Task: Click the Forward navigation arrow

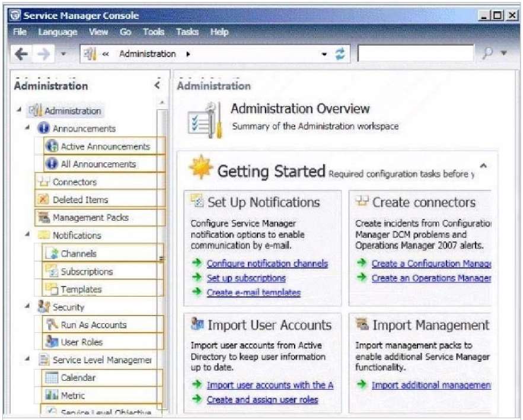Action: point(44,54)
